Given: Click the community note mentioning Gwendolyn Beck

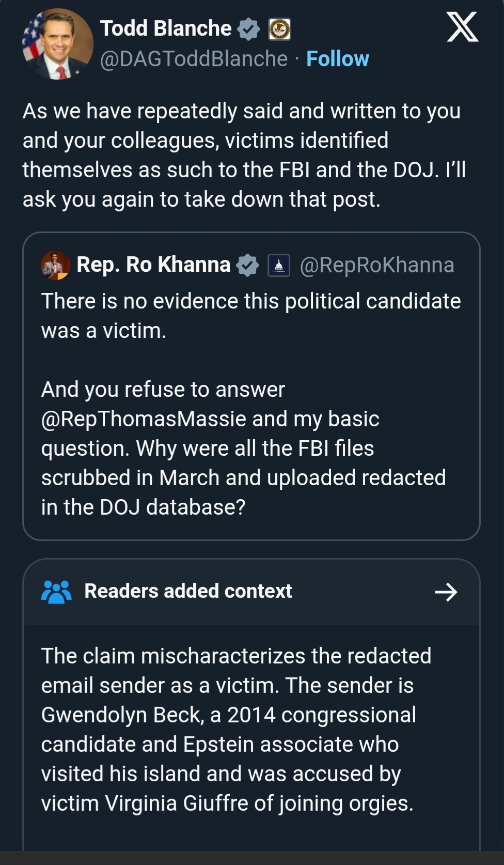Looking at the screenshot, I should coord(236,729).
